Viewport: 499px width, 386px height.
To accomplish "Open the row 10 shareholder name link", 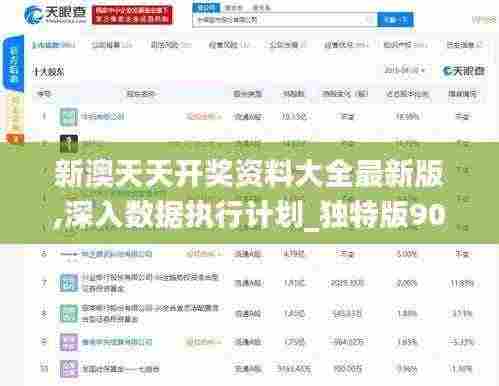I will (x=120, y=369).
